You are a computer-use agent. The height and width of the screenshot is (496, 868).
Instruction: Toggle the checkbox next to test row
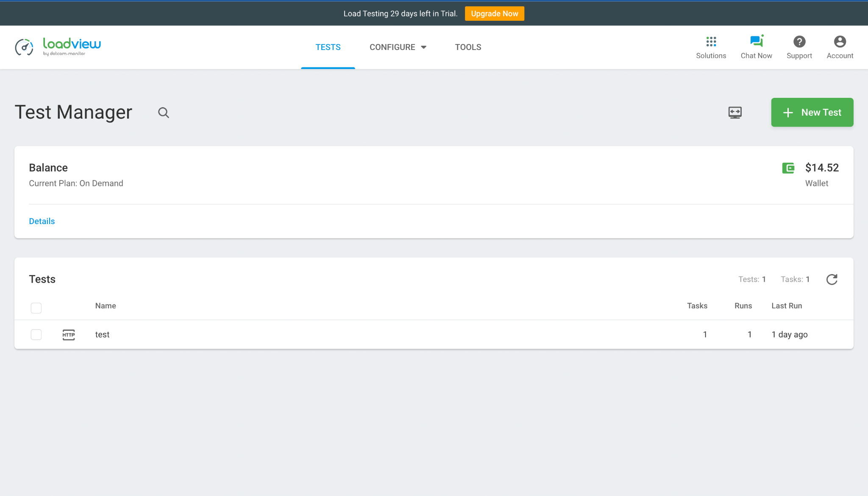[x=36, y=334]
